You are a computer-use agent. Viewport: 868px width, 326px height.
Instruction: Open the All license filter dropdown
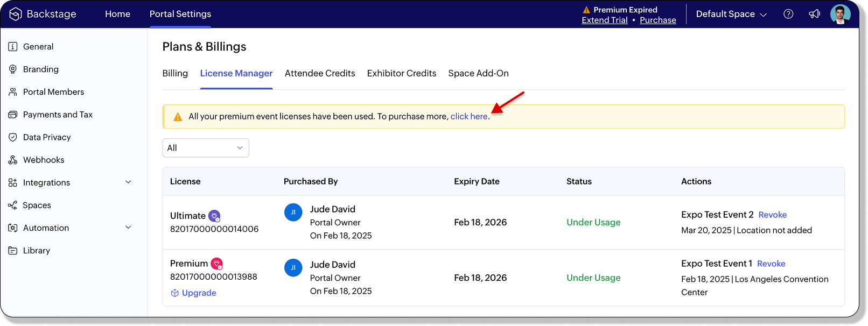tap(206, 148)
